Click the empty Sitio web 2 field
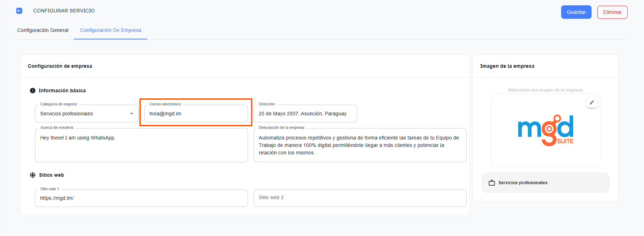644x236 pixels. [360, 198]
